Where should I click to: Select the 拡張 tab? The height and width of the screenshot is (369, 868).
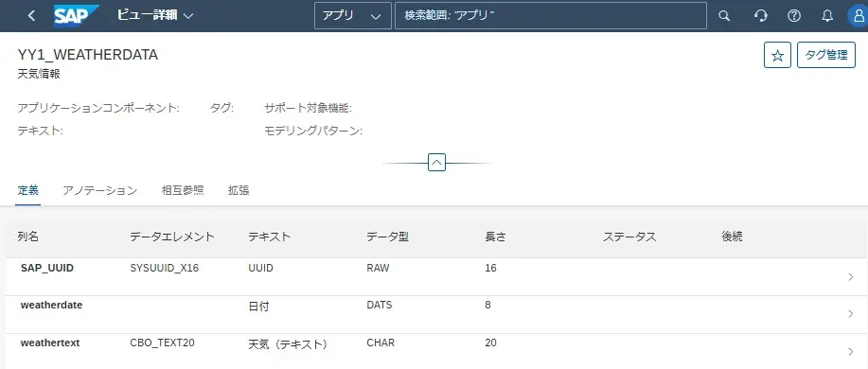(239, 191)
